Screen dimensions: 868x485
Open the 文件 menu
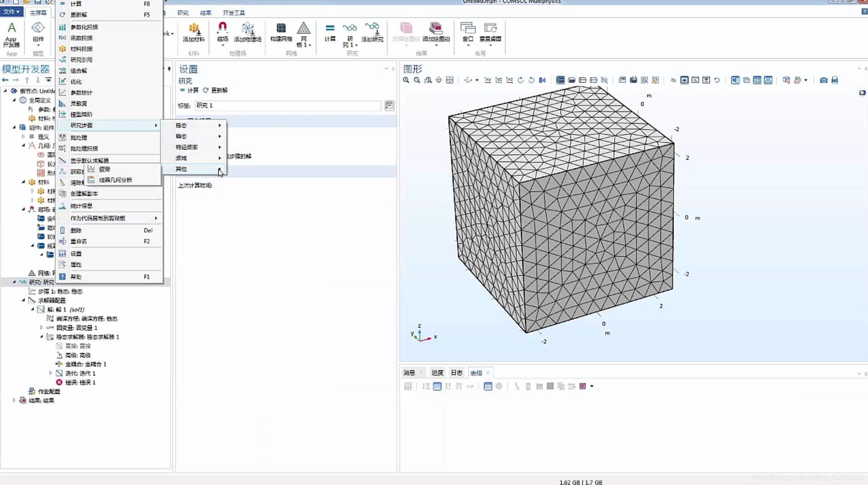click(x=11, y=12)
